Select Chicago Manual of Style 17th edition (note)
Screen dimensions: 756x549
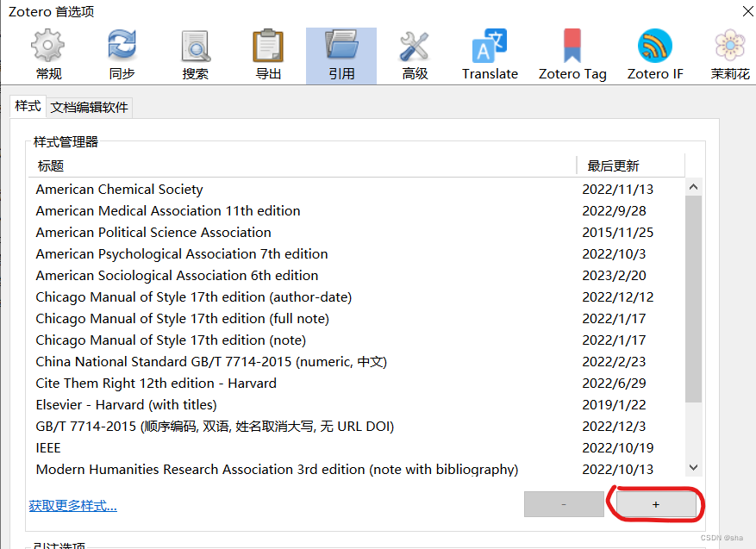click(357, 340)
